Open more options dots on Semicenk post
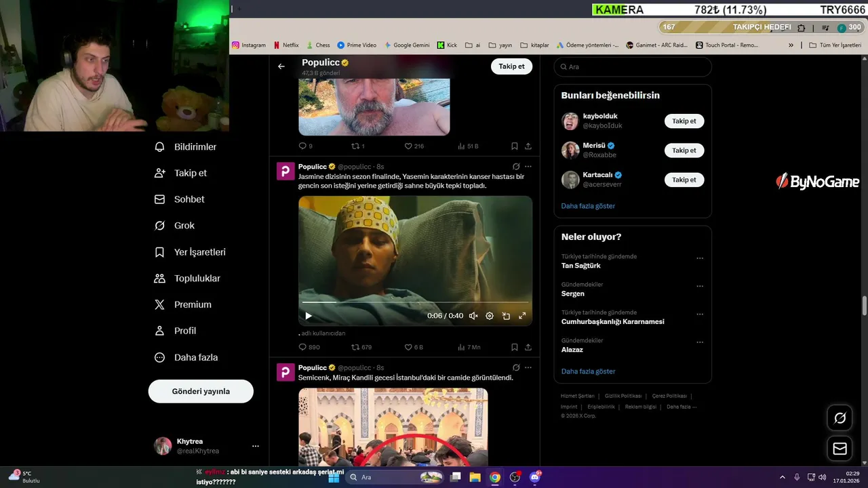 [x=528, y=367]
